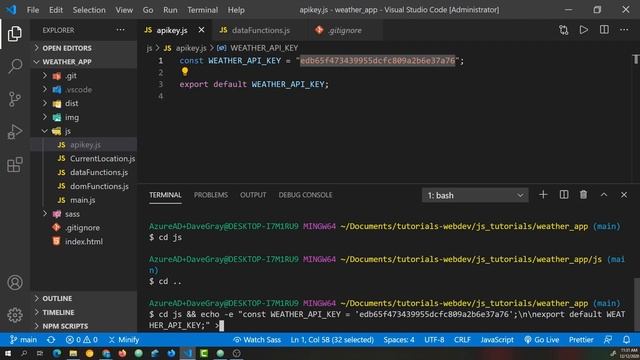Image resolution: width=640 pixels, height=360 pixels.
Task: Expand the sass folder
Action: point(84,214)
